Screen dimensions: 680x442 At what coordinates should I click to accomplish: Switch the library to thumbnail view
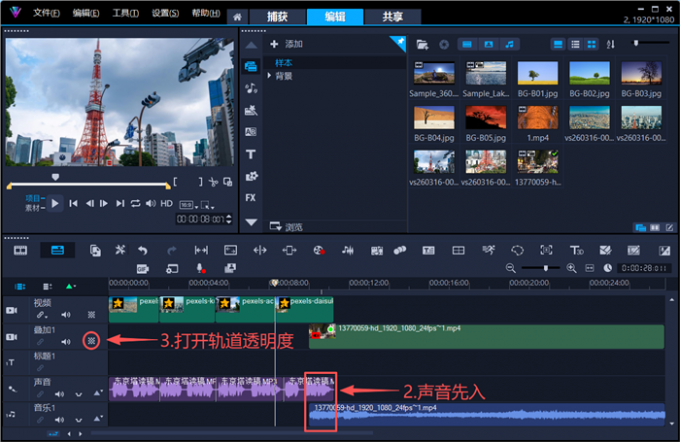coord(592,44)
